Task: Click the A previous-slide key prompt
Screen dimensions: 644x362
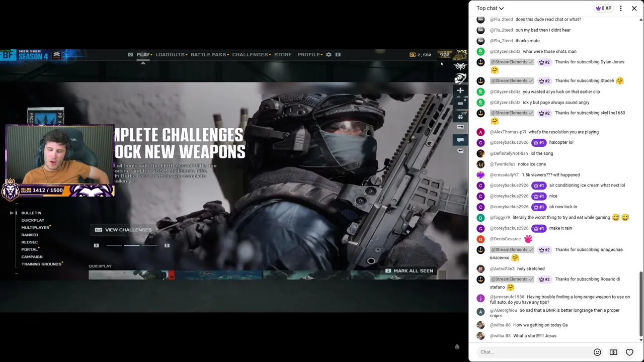Action: pos(96,245)
